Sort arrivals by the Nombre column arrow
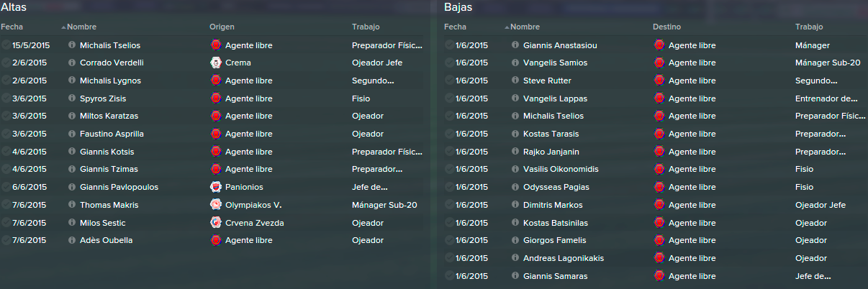The width and height of the screenshot is (868, 289). pos(63,27)
